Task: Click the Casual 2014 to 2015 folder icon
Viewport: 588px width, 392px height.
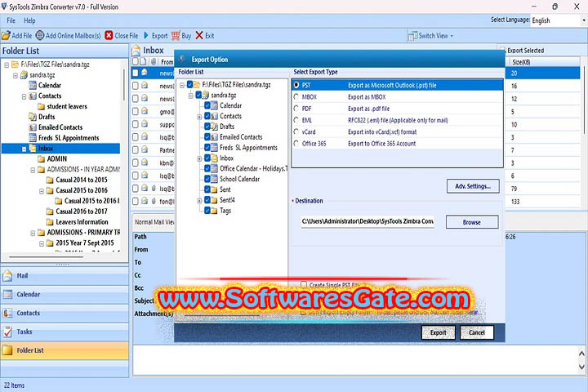Action: click(x=50, y=180)
